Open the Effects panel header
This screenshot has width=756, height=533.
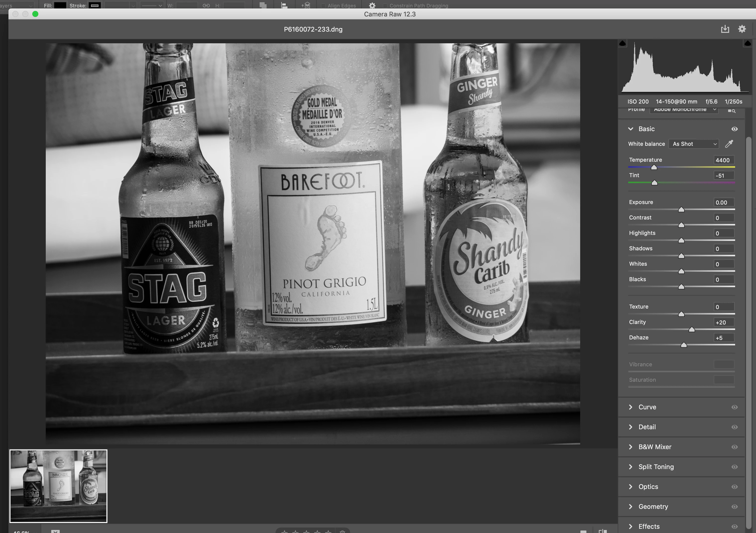point(649,527)
